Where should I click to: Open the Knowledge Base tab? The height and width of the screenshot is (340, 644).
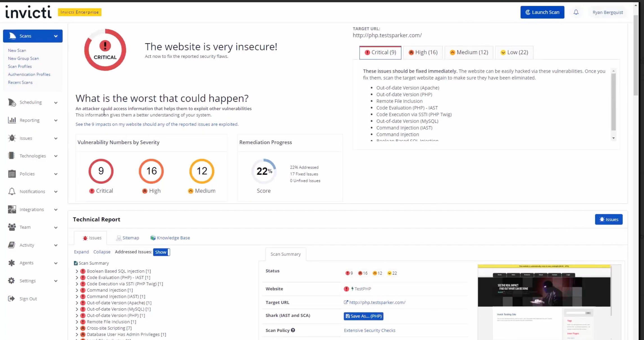pyautogui.click(x=170, y=238)
